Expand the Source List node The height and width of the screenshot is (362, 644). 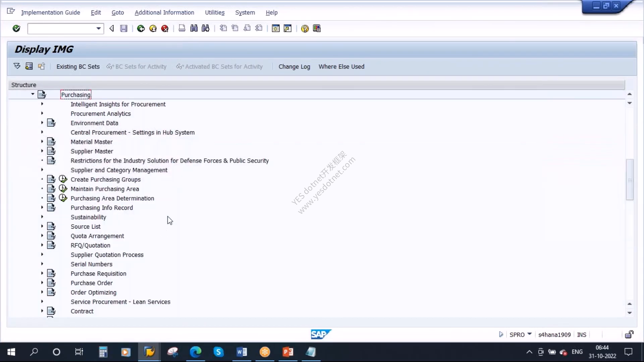click(42, 226)
